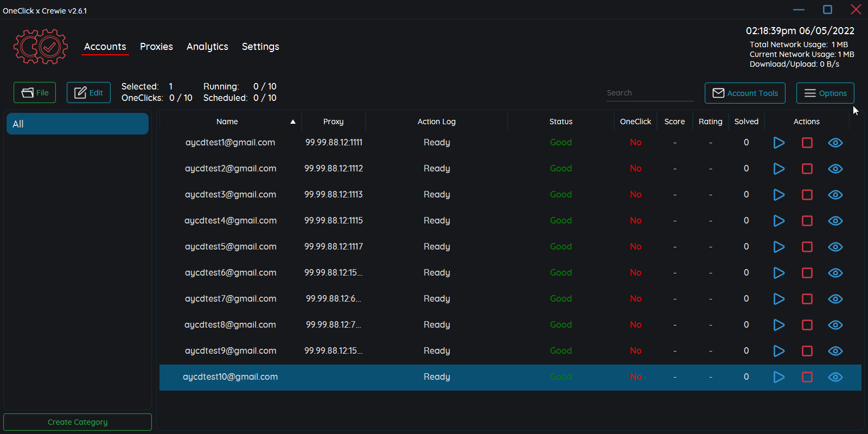Image resolution: width=868 pixels, height=434 pixels.
Task: Stop the aycdtest9@gmail.com account
Action: tap(807, 351)
